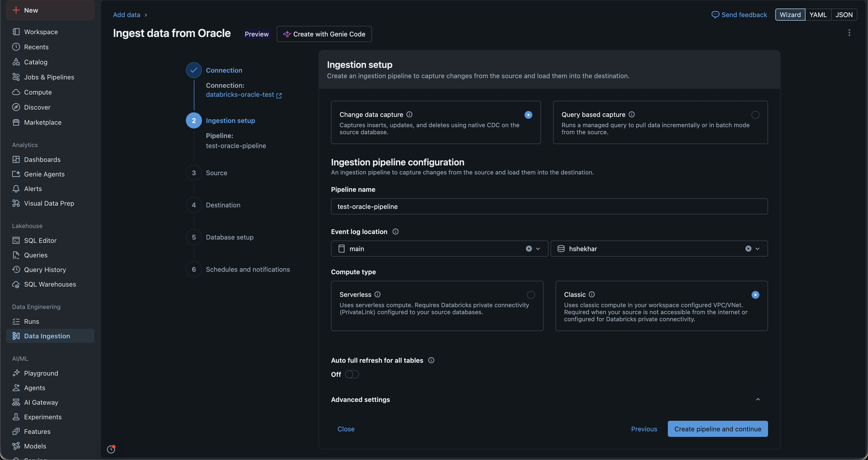868x460 pixels.
Task: Open the Runs icon
Action: (x=16, y=321)
